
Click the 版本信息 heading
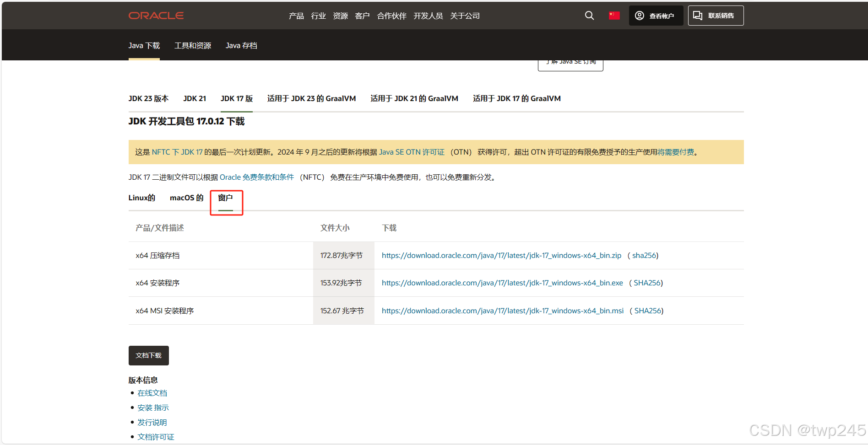[143, 380]
